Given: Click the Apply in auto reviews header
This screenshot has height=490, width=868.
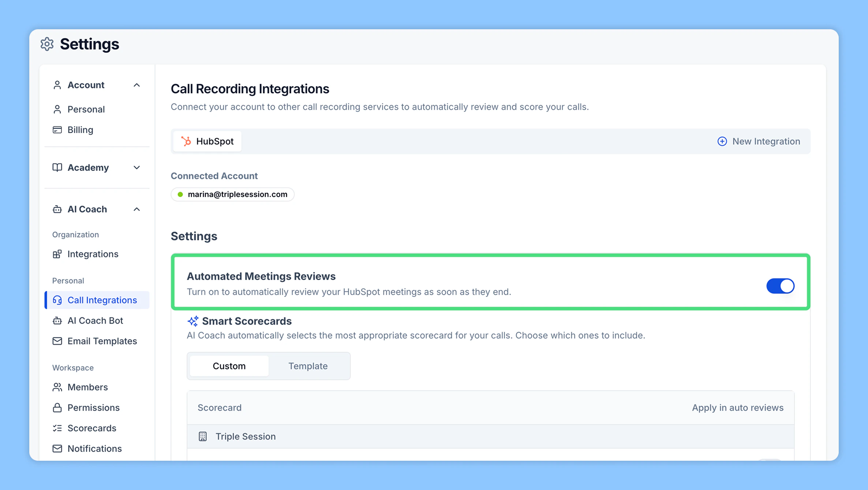Looking at the screenshot, I should [737, 408].
